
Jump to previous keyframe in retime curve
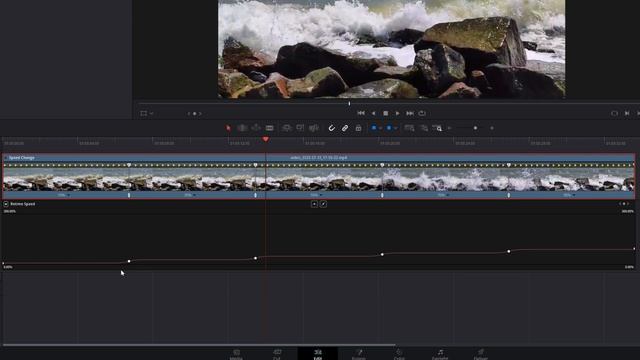tap(620, 204)
